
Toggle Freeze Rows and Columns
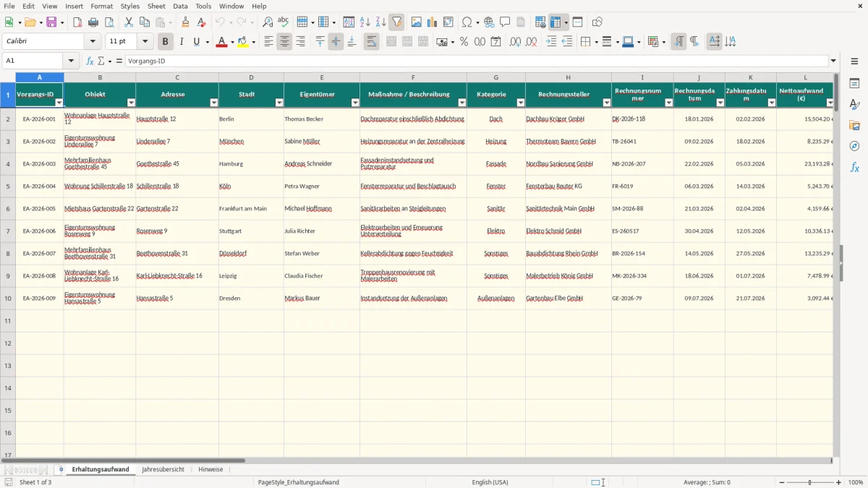pyautogui.click(x=556, y=22)
